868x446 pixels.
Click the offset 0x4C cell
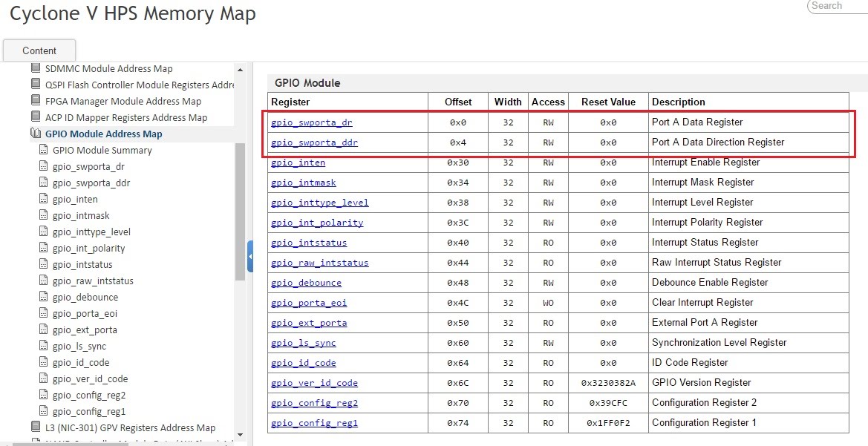coord(458,303)
